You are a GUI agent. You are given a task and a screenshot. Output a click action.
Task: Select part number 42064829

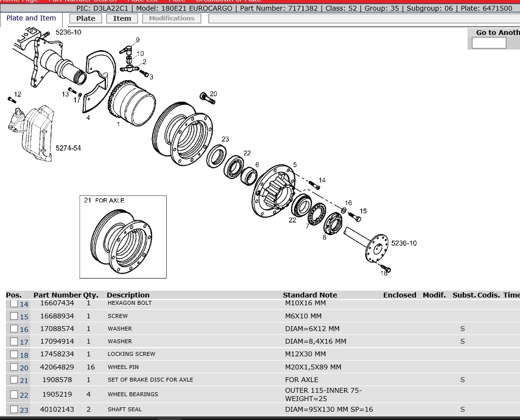(x=57, y=367)
